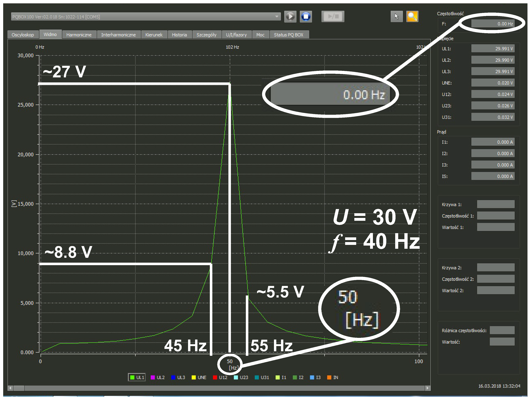532x400 pixels.
Task: Click the left scroll arrow below chart
Action: 10,388
